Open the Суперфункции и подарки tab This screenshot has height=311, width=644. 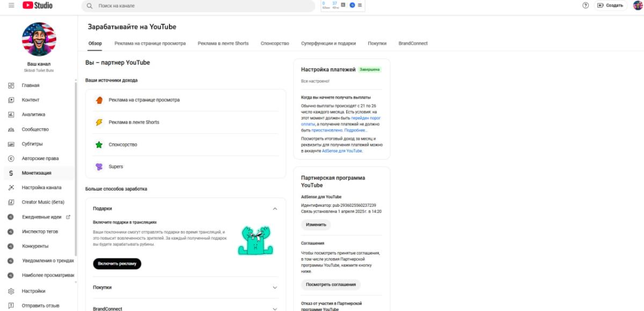click(328, 44)
